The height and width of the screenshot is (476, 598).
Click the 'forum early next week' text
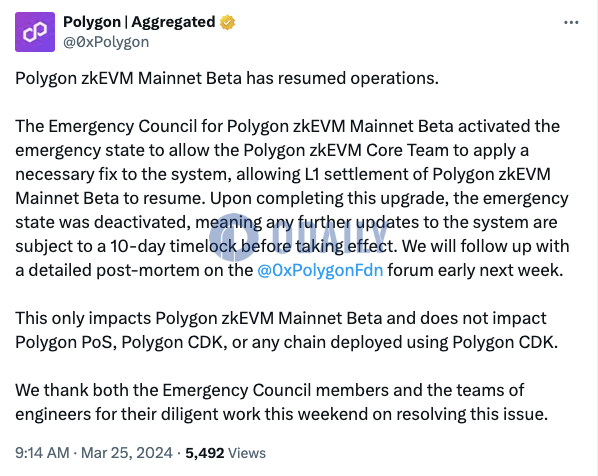(x=475, y=270)
